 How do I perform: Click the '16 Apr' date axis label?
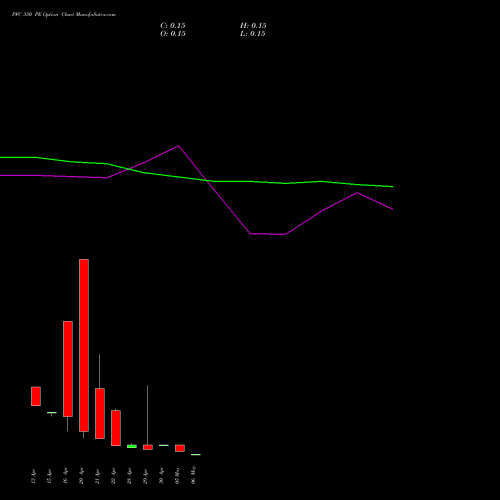click(66, 476)
